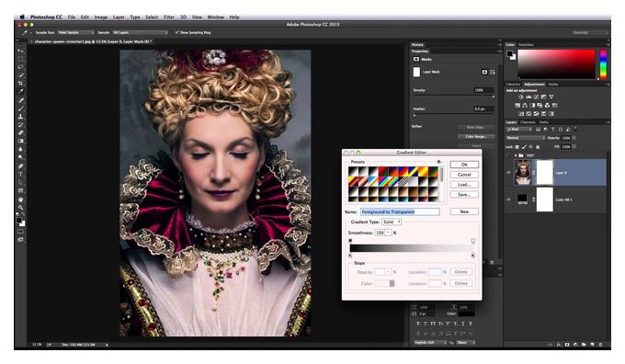Viewport: 625px width, 364px height.
Task: Select the Gradient tool
Action: point(20,141)
